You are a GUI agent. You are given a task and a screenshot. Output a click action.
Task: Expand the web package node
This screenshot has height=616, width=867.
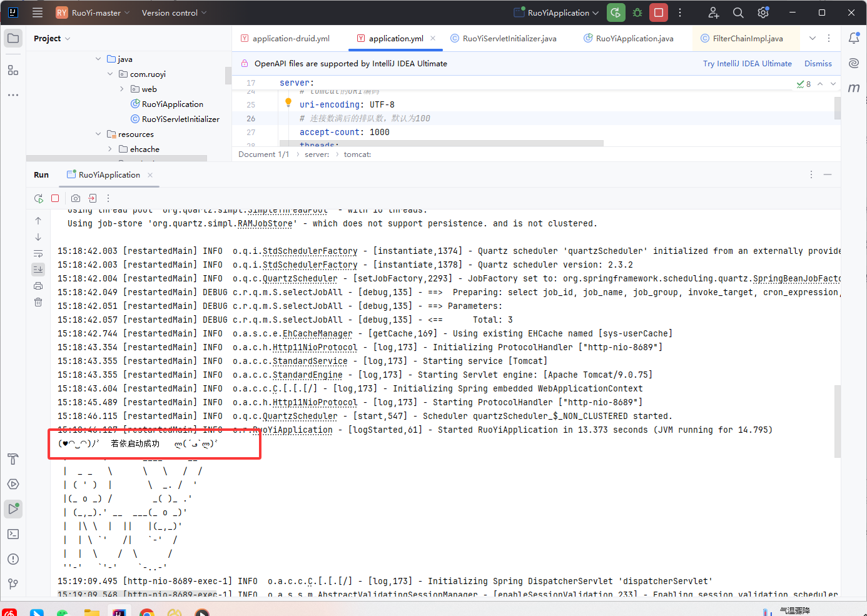(x=122, y=89)
